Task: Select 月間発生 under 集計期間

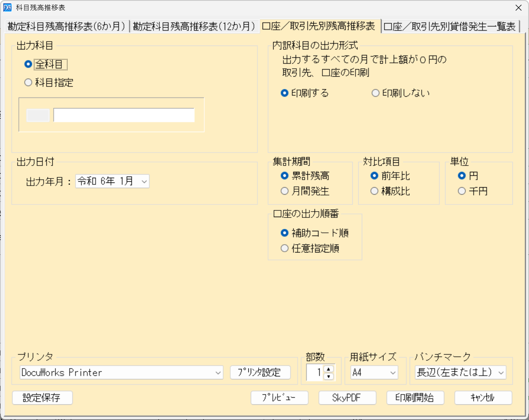Action: [284, 191]
